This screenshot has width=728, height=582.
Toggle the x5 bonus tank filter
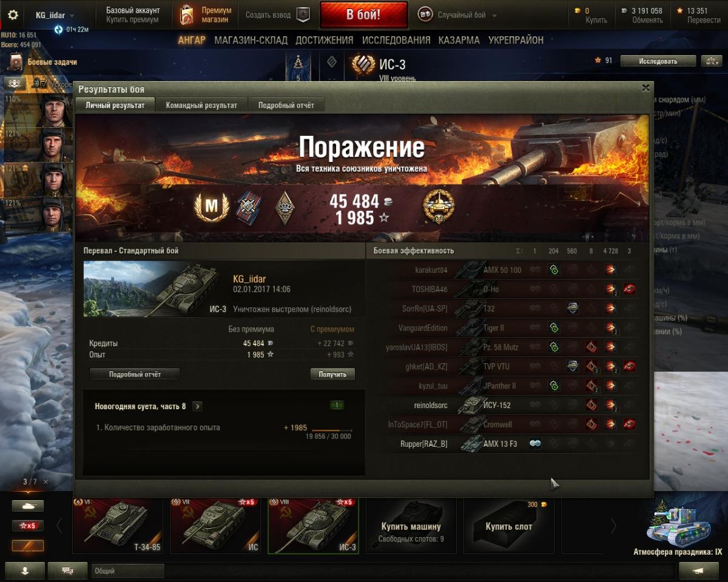(x=28, y=526)
